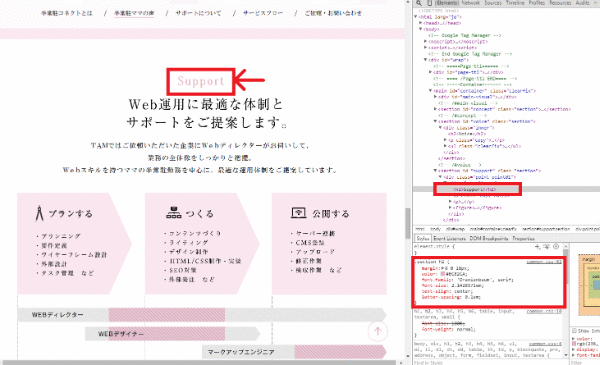Click the Support heading on the page
The image size is (600, 365).
(x=201, y=81)
